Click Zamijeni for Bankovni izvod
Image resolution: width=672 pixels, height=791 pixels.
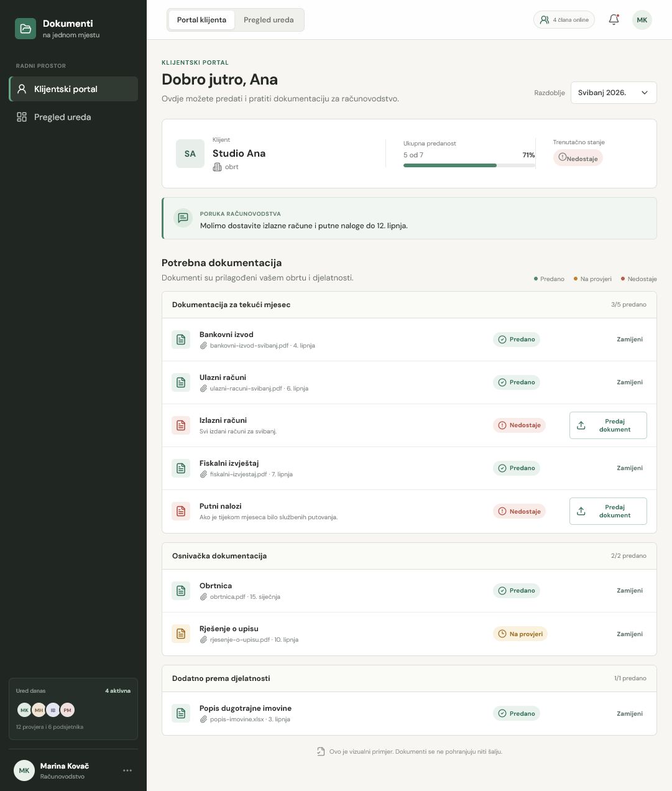(x=630, y=340)
